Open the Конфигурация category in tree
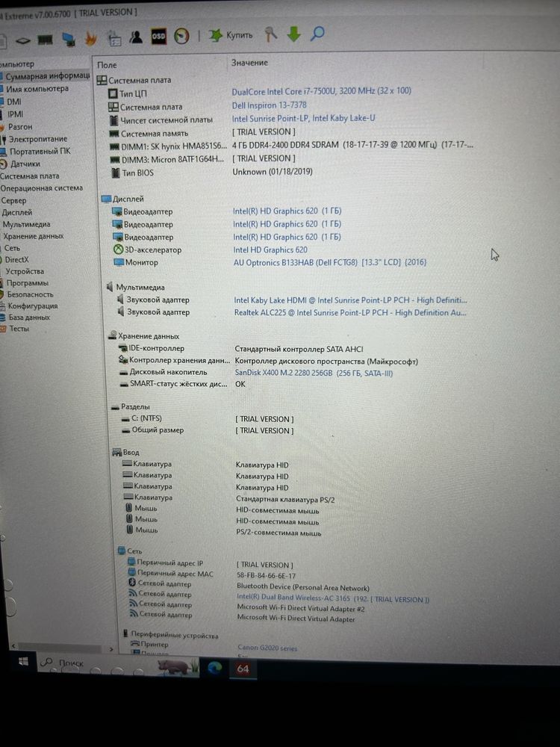The height and width of the screenshot is (747, 560). click(33, 306)
